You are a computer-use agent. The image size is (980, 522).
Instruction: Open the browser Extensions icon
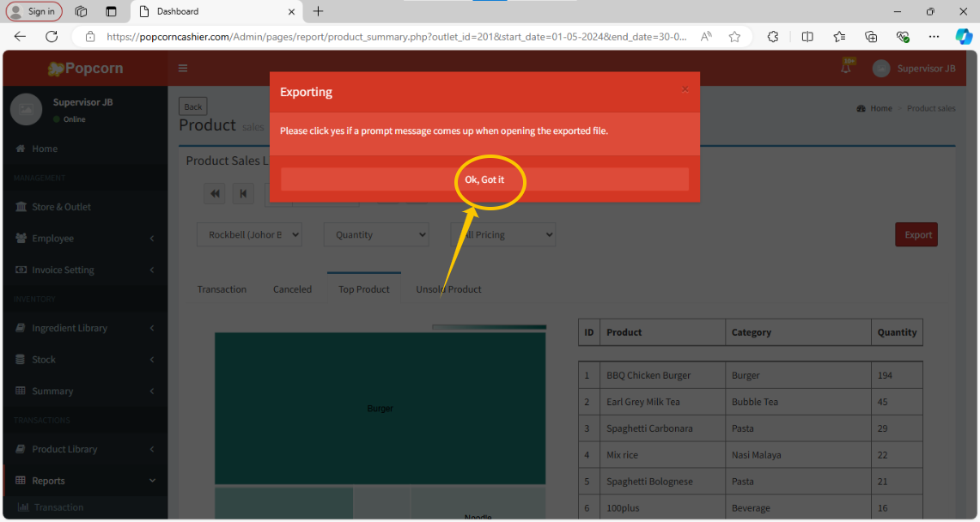[x=773, y=37]
